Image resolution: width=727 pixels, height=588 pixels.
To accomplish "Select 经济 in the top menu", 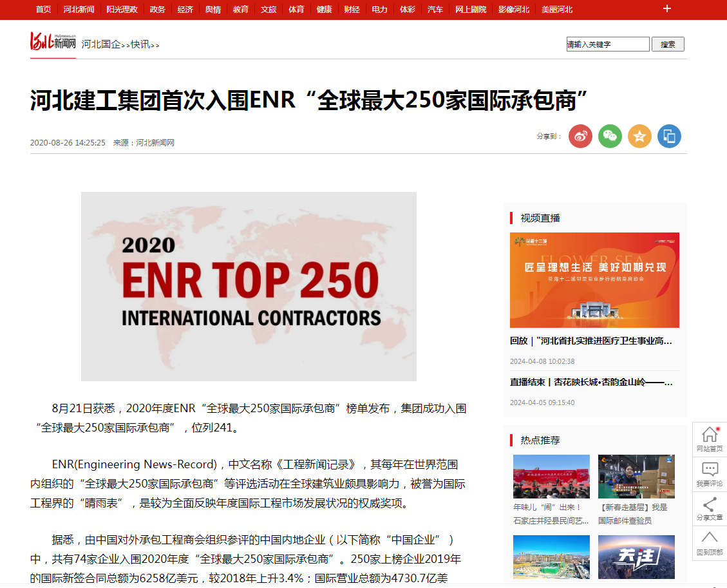I will (185, 9).
